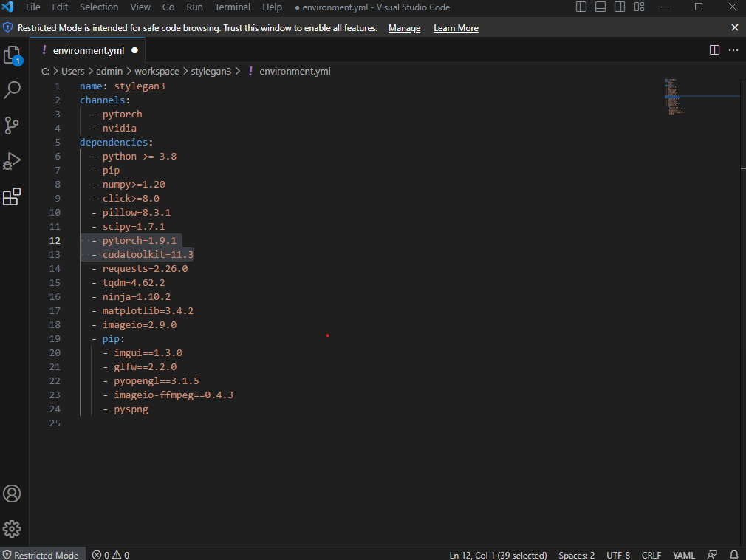This screenshot has height=560, width=746.
Task: Click the 'channels:' key
Action: click(105, 100)
